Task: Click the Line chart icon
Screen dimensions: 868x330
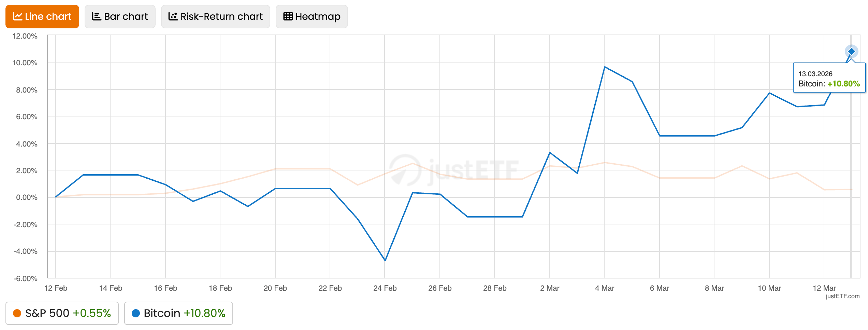Action: (17, 16)
